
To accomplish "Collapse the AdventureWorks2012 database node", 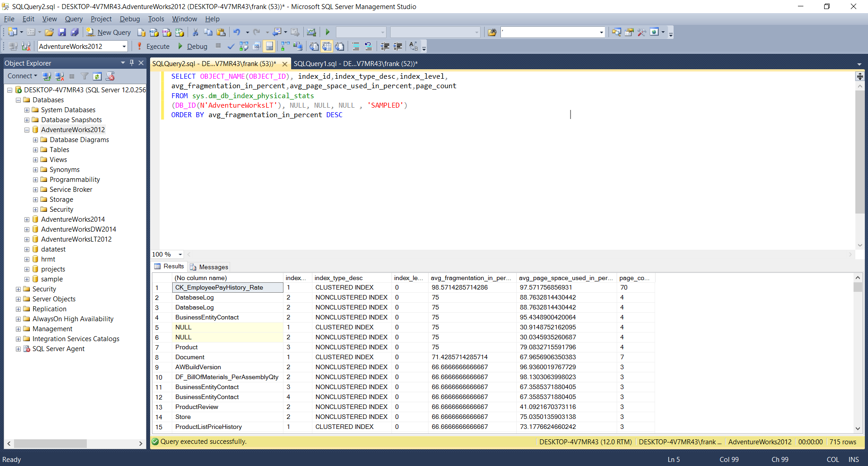I will click(27, 130).
